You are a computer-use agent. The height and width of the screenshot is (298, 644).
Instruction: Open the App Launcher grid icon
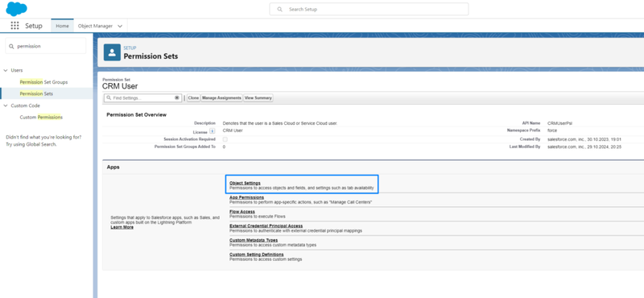click(x=14, y=26)
